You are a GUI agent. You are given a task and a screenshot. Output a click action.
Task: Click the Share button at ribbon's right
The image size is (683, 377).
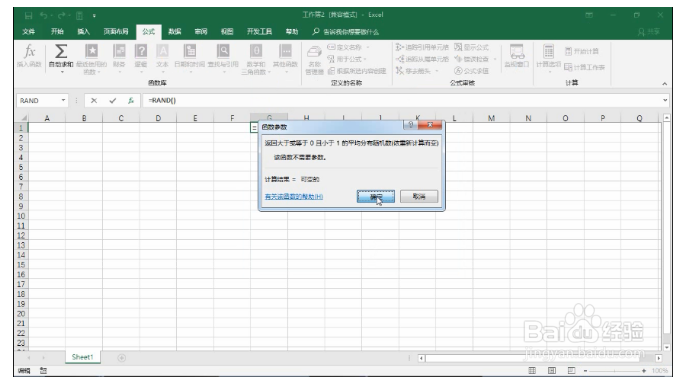pyautogui.click(x=649, y=31)
